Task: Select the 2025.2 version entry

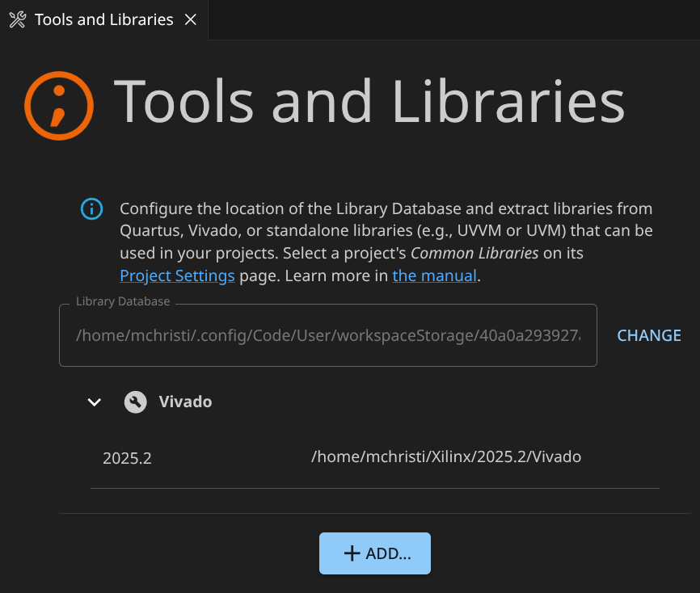Action: [127, 458]
